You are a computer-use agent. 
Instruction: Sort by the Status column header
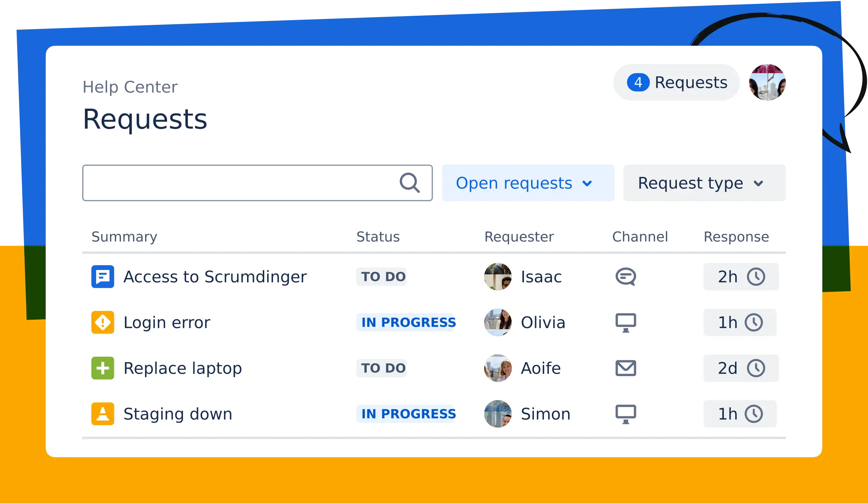point(378,237)
